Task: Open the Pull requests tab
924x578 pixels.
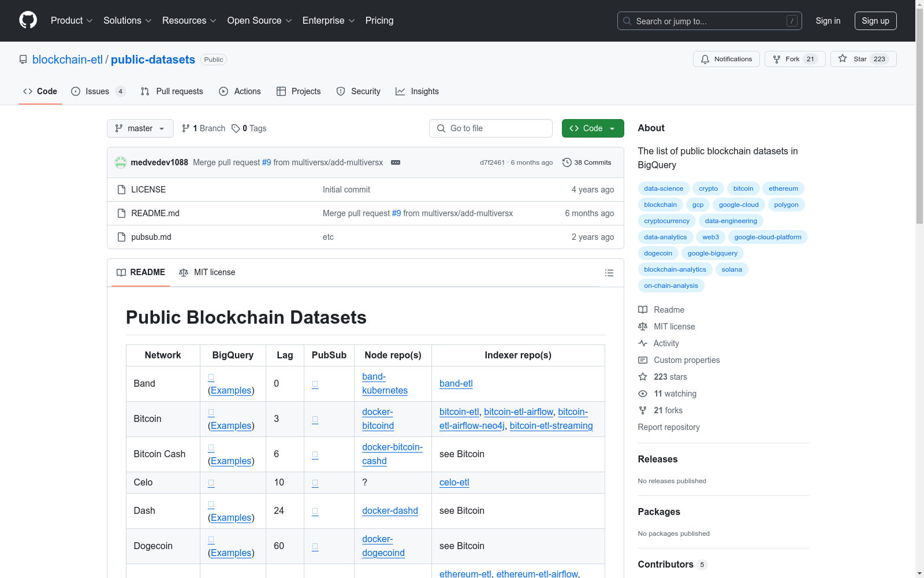Action: (172, 91)
